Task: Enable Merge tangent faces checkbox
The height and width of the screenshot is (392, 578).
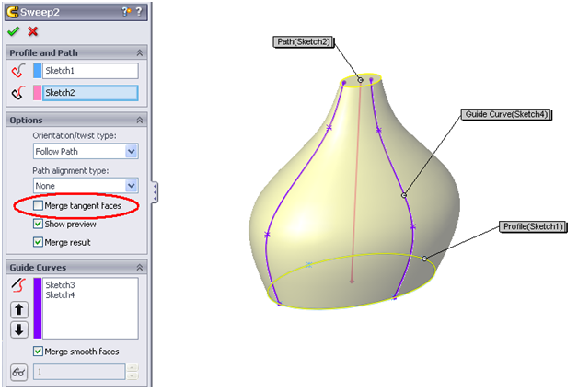Action: (x=38, y=205)
